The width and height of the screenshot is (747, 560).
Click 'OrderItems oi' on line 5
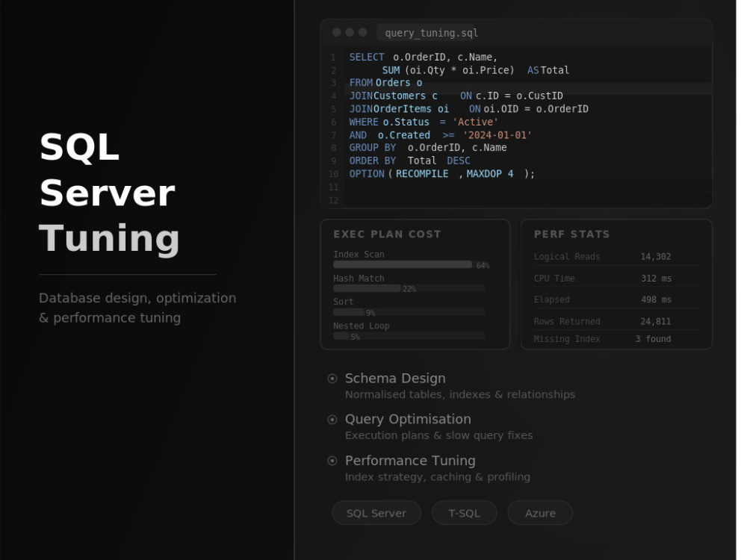click(x=411, y=109)
